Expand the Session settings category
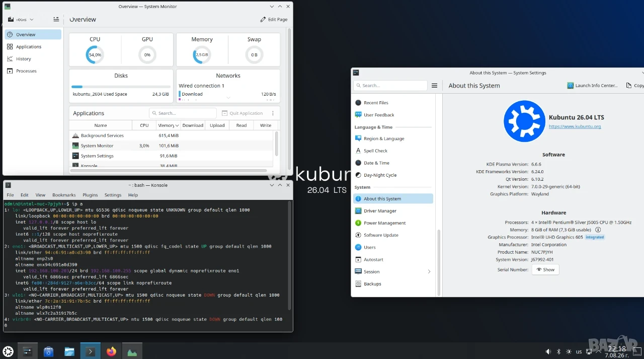Viewport: 644px width, 359px height. coord(393,271)
